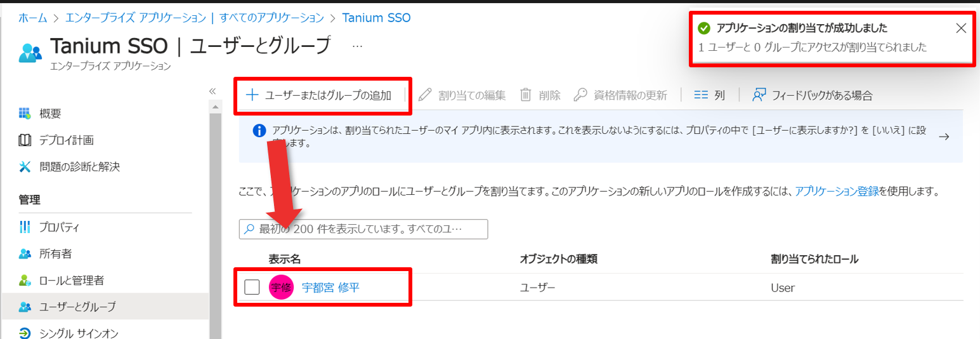Click the 管理 section heading in sidebar
The width and height of the screenshot is (980, 339).
click(29, 200)
